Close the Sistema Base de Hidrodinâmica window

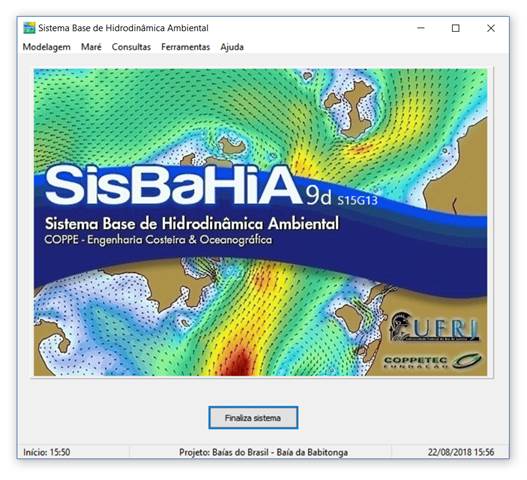point(491,28)
